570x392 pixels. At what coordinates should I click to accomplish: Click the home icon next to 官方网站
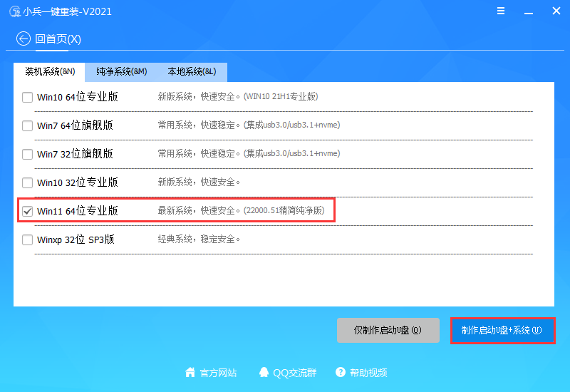pos(190,372)
